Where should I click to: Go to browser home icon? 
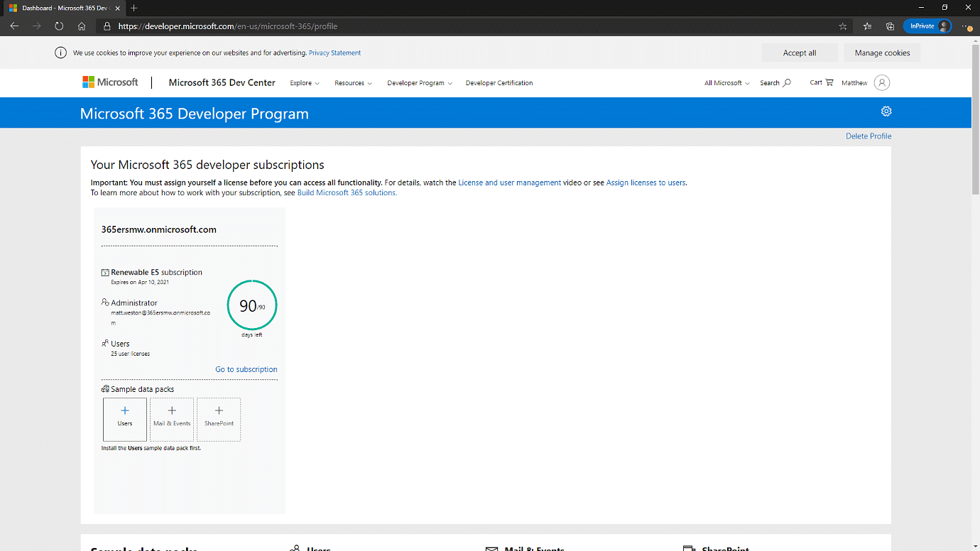click(x=82, y=26)
